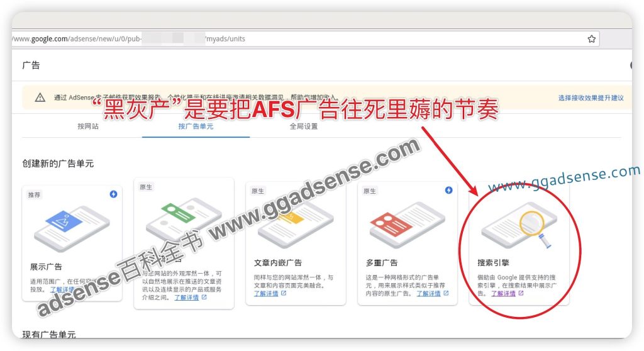This screenshot has height=351, width=644.
Task: Click the 展示广告 card title text
Action: [x=46, y=267]
